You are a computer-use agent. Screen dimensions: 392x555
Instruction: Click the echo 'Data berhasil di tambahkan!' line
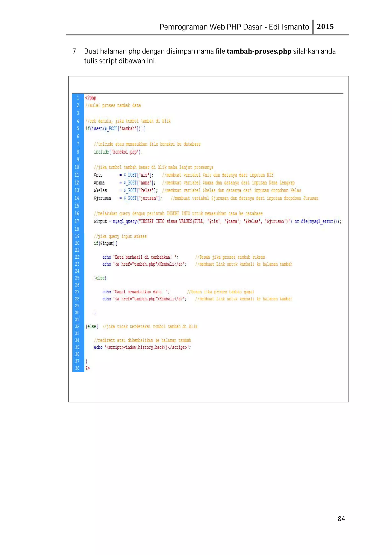[x=140, y=257]
